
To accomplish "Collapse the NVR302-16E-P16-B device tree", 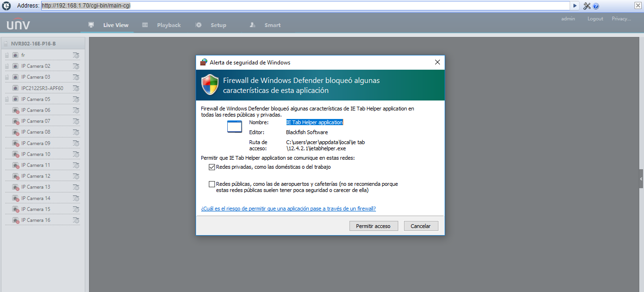I will coord(6,43).
